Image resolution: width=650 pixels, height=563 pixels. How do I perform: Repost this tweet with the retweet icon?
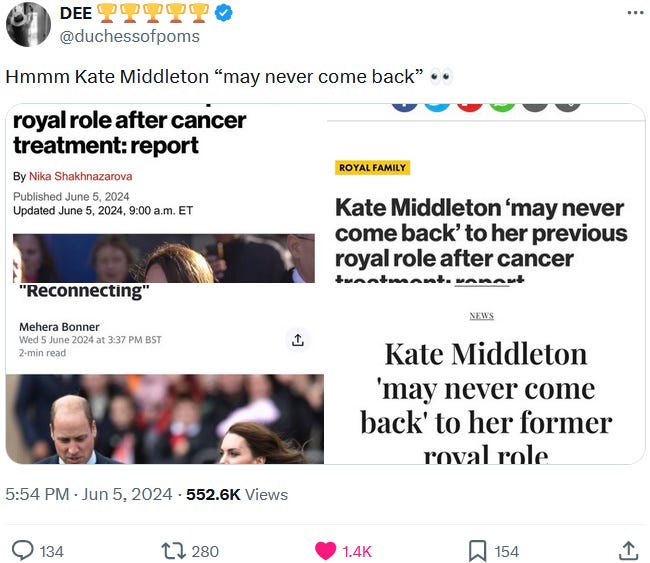174,551
